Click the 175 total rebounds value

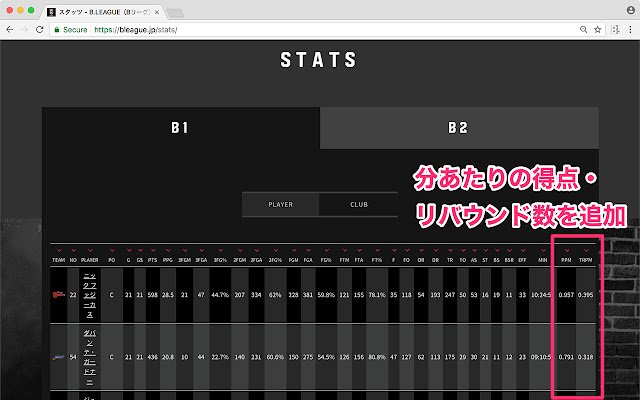[x=450, y=357]
